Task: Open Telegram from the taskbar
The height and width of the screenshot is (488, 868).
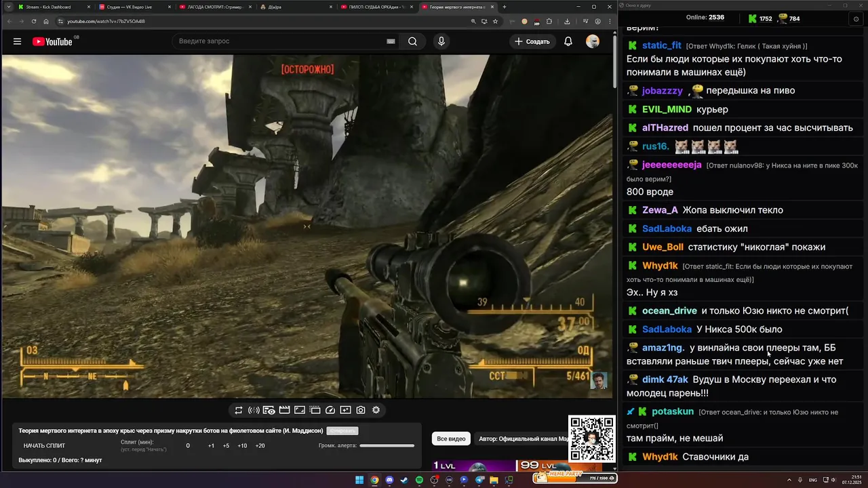Action: click(479, 480)
